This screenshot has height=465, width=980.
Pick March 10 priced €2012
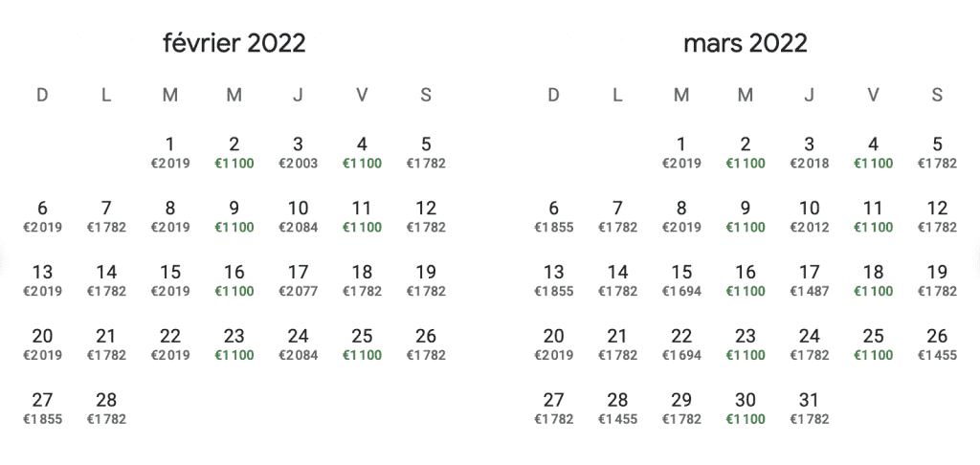click(x=810, y=216)
